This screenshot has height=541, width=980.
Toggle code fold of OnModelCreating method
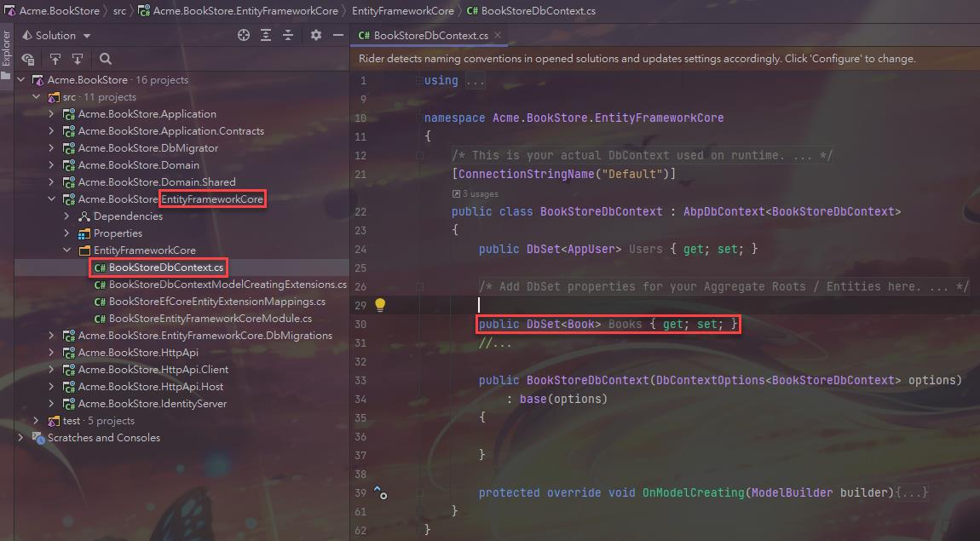419,492
